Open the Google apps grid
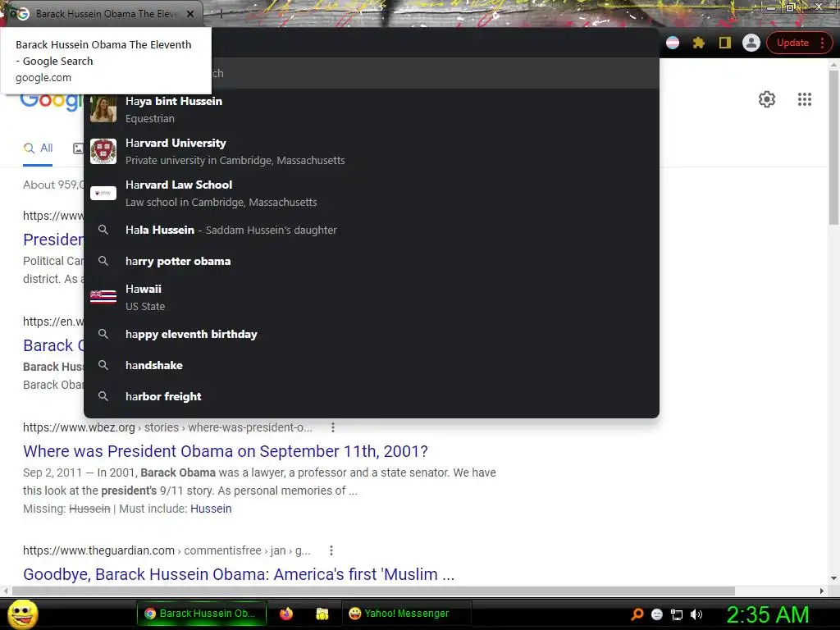The height and width of the screenshot is (630, 840). pyautogui.click(x=804, y=99)
